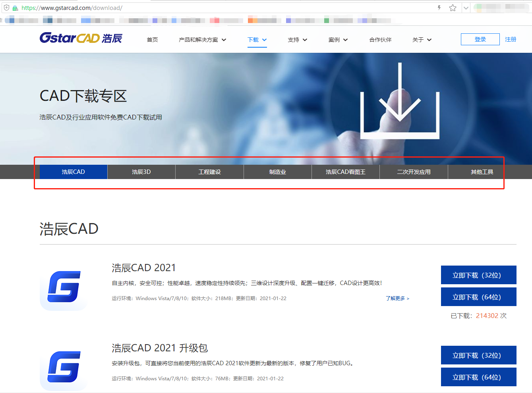Click the site security shield icon
This screenshot has height=393, width=532.
click(7, 8)
